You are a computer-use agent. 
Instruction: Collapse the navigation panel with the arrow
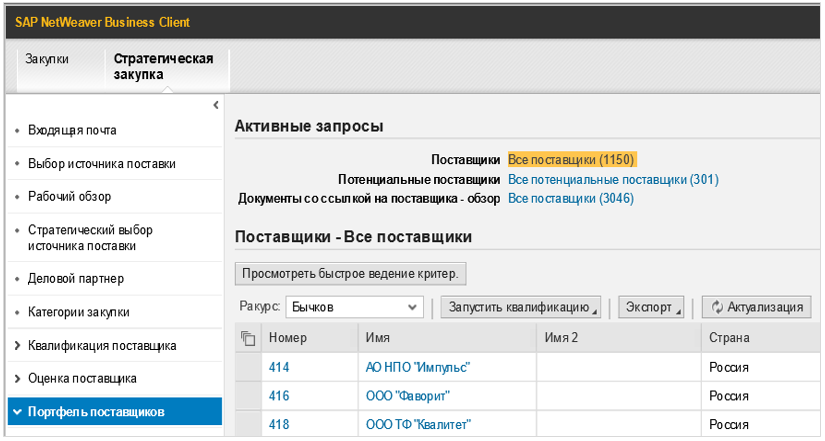[215, 105]
